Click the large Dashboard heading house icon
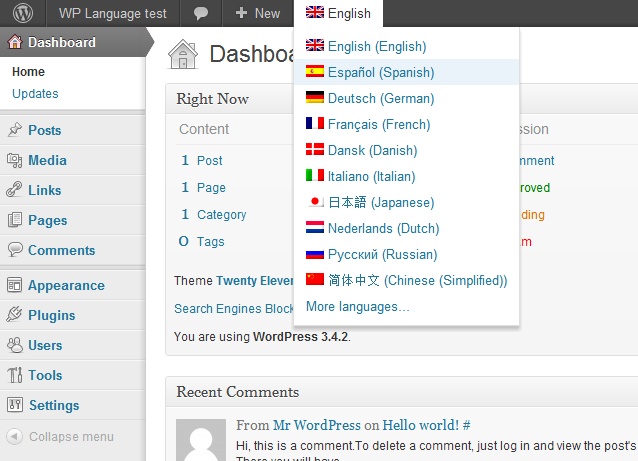 183,54
